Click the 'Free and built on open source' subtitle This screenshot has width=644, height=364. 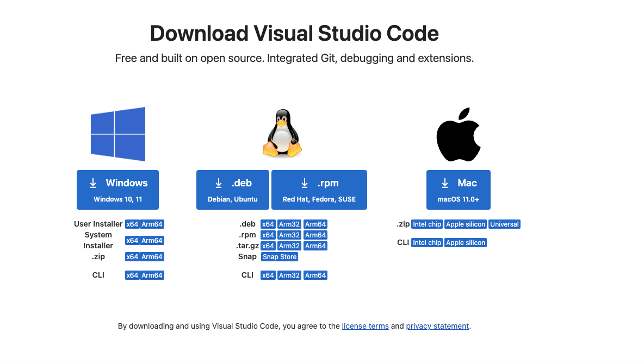(x=294, y=58)
